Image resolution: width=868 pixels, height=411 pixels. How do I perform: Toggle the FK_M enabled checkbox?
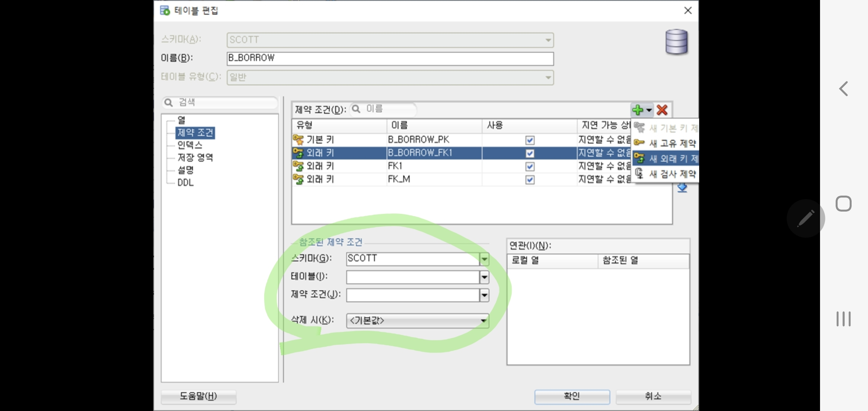[530, 180]
